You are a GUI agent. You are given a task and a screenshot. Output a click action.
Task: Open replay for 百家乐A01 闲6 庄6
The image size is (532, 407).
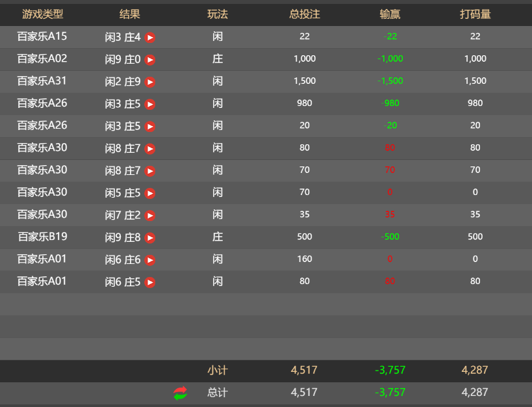pyautogui.click(x=150, y=260)
